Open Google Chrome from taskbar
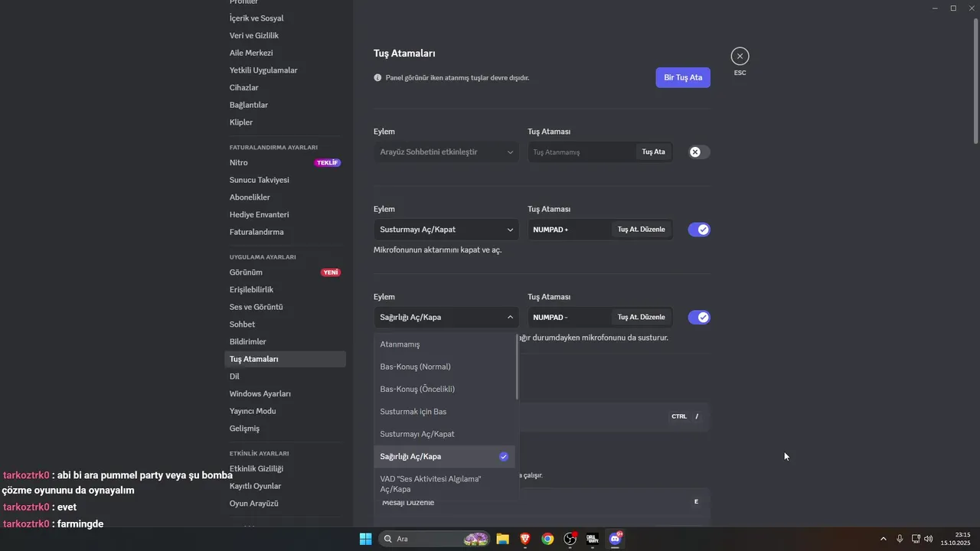Image resolution: width=980 pixels, height=551 pixels. 547,539
